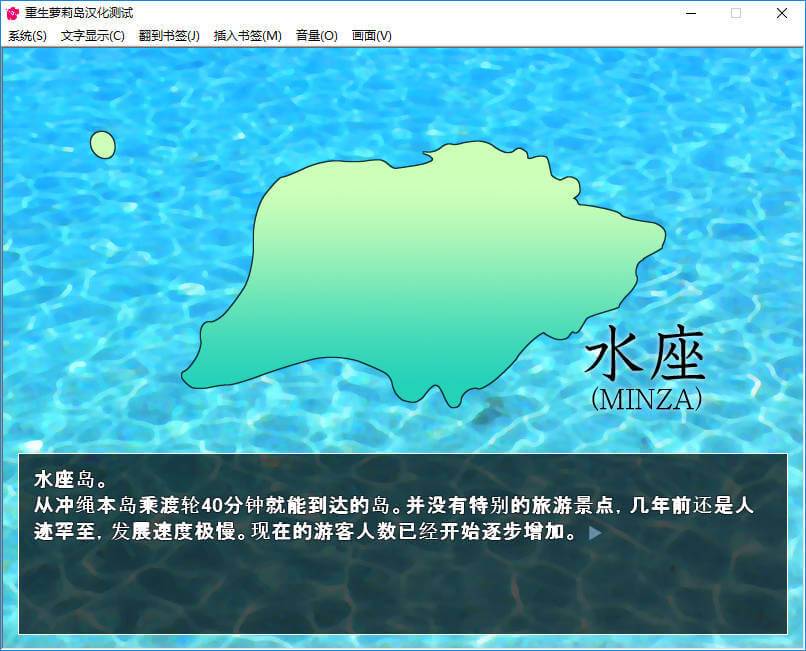Open the 文字显示(C) menu
Image resolution: width=806 pixels, height=651 pixels.
tap(92, 36)
